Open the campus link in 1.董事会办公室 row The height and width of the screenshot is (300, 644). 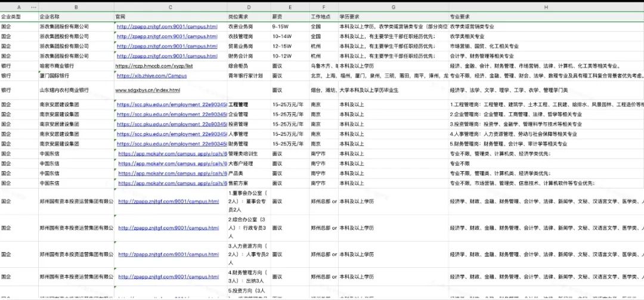[x=169, y=202]
